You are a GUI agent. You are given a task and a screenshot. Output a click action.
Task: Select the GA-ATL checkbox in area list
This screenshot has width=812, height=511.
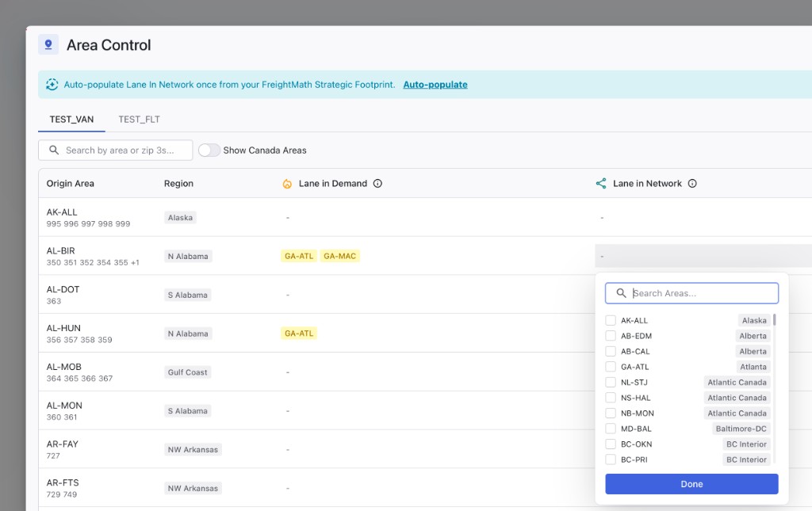coord(611,368)
